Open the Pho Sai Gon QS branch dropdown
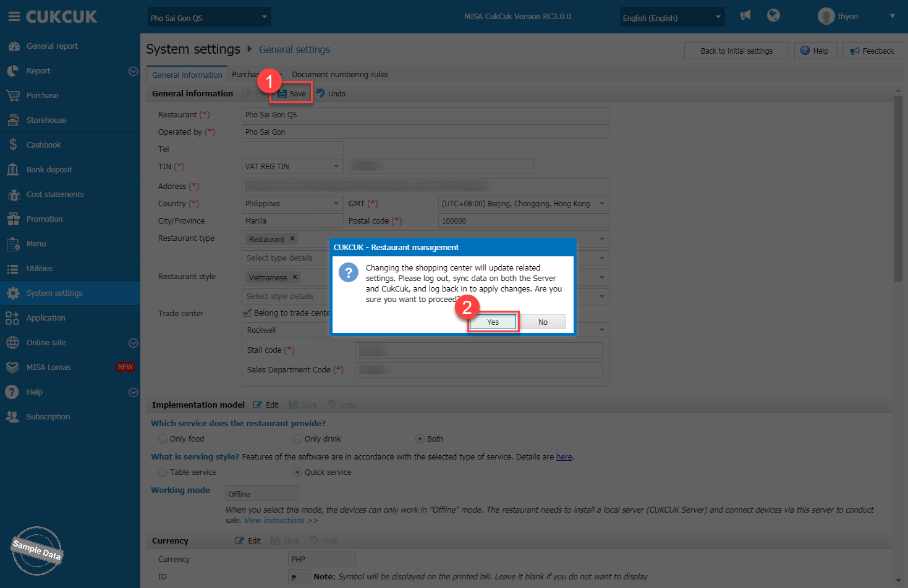Image resolution: width=908 pixels, height=588 pixels. 209,17
